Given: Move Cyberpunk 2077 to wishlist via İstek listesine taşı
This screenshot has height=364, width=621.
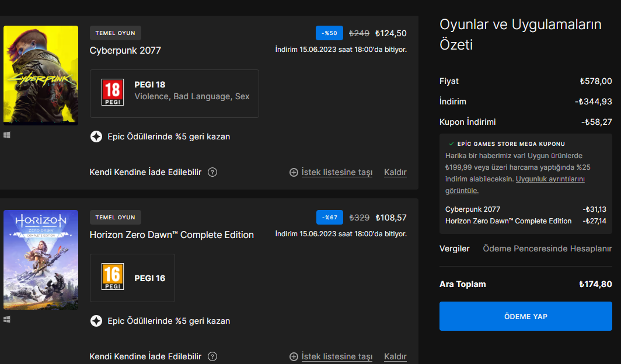Looking at the screenshot, I should click(337, 173).
